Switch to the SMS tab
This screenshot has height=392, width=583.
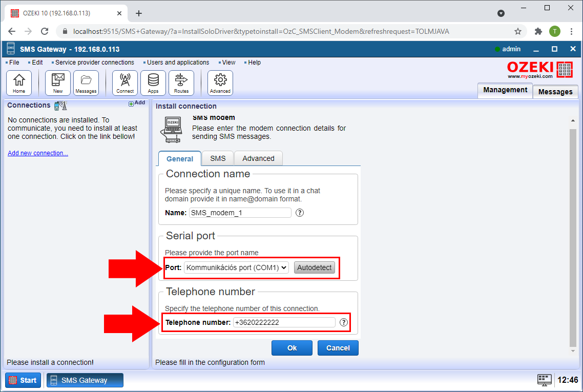[218, 158]
